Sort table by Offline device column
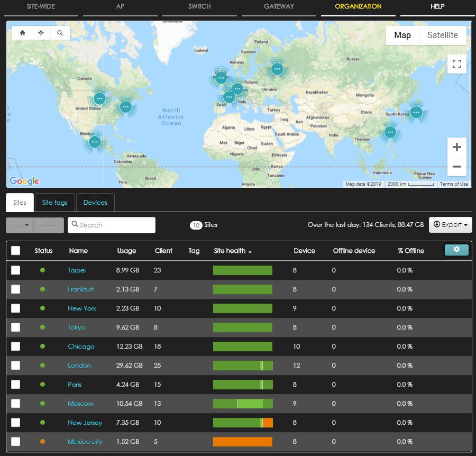 click(x=354, y=251)
